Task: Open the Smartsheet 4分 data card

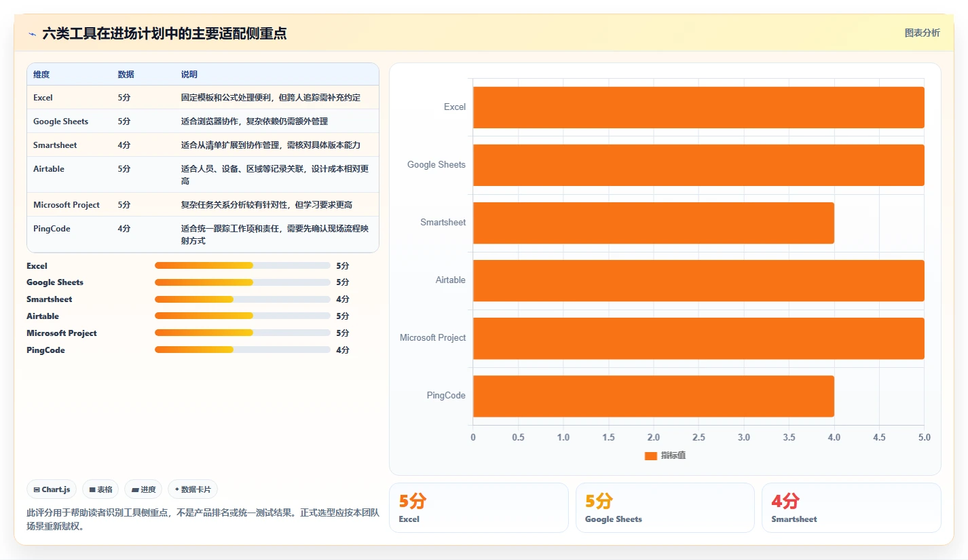Action: (851, 508)
